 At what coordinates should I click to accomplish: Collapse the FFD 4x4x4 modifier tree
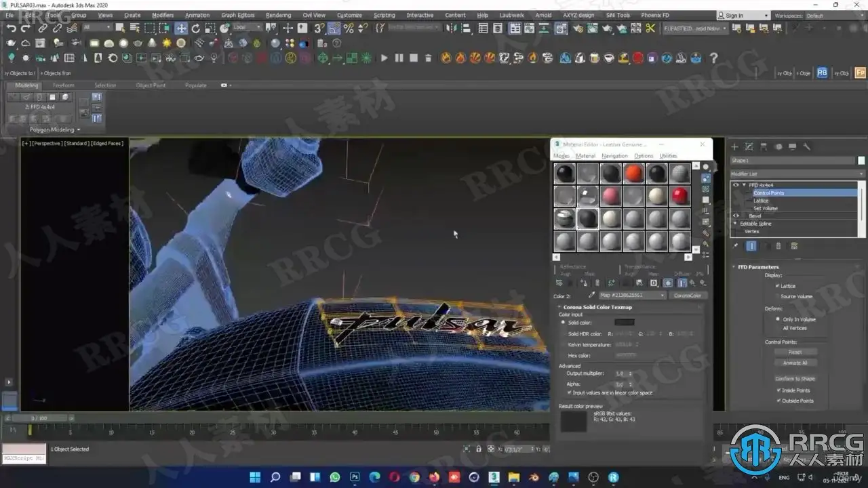pyautogui.click(x=744, y=185)
